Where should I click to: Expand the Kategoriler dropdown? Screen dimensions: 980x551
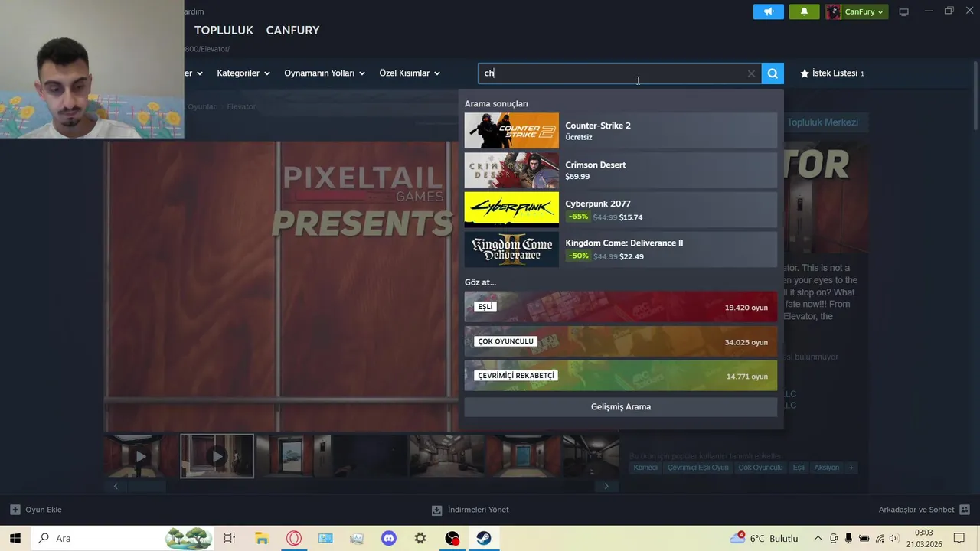tap(243, 73)
